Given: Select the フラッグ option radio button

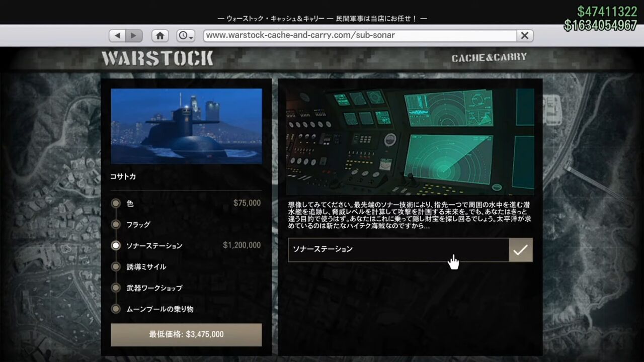Looking at the screenshot, I should 116,224.
